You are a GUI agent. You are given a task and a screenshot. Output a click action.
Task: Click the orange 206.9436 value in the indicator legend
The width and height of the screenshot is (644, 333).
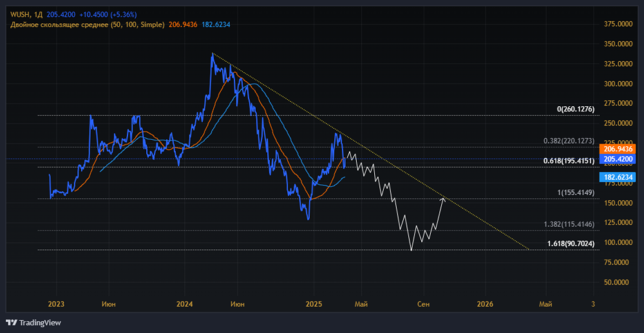click(x=182, y=24)
